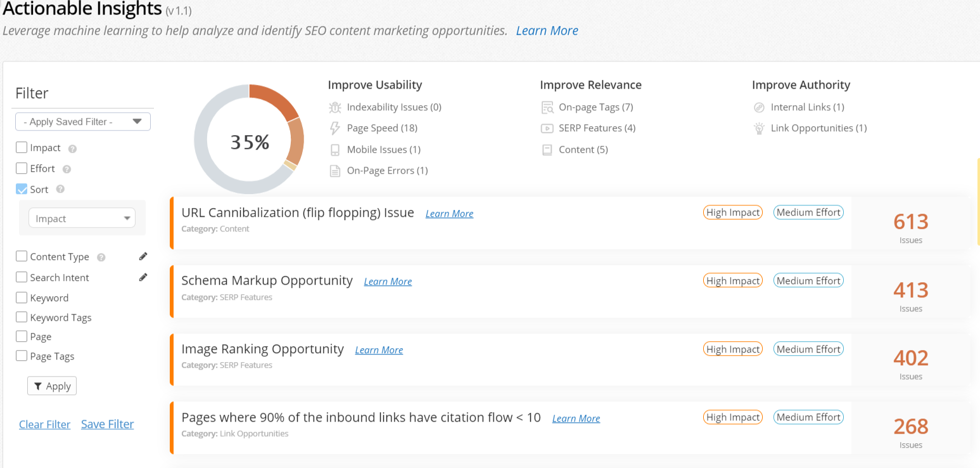Click the Clear Filter link
980x468 pixels.
coord(44,424)
